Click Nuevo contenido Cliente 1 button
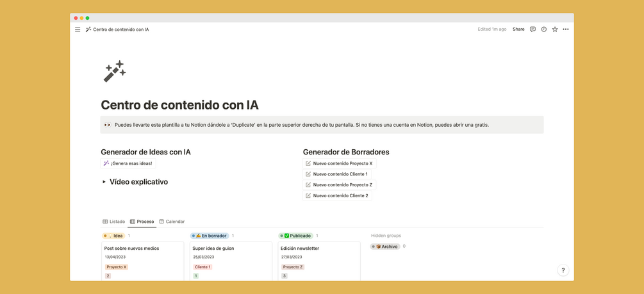 tap(337, 174)
